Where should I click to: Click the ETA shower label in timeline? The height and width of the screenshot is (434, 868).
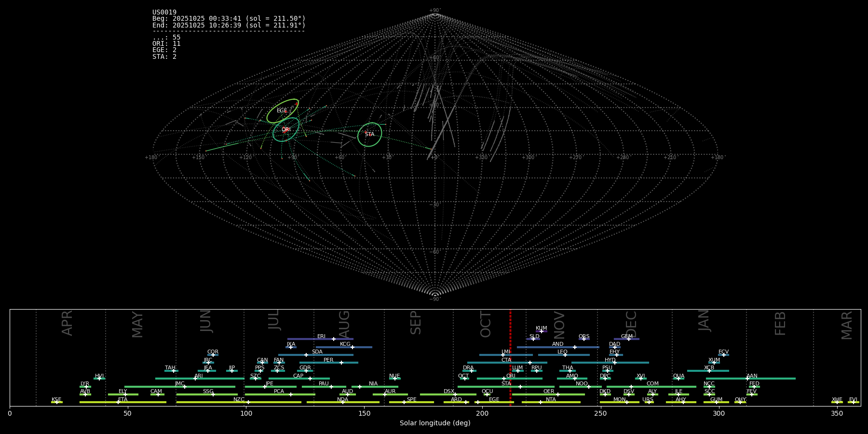(123, 400)
